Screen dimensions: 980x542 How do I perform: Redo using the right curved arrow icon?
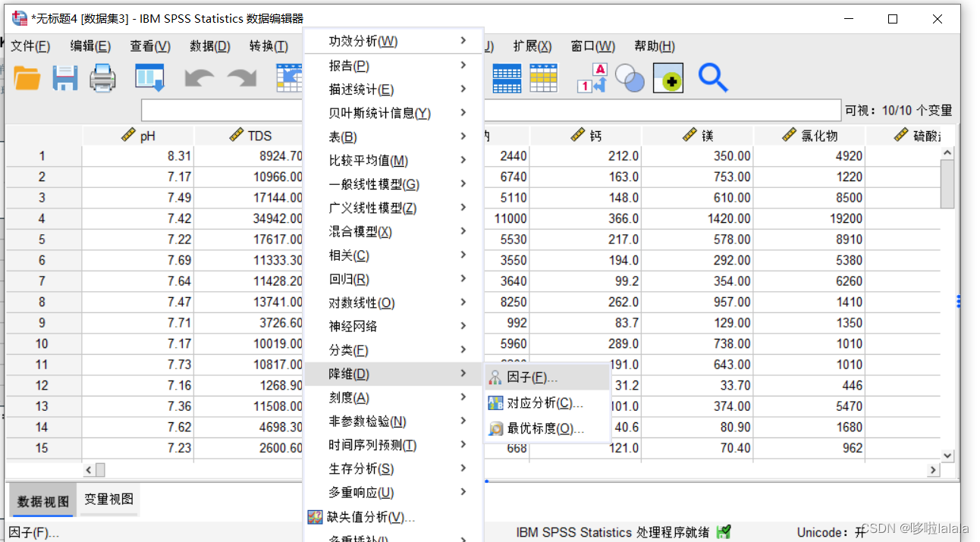coord(242,78)
